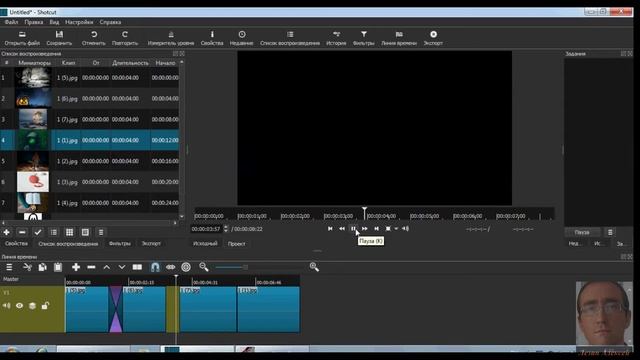Screen dimensions: 640x360
Task: Open Список воспроизведения from the top toolbar
Action: [290, 38]
